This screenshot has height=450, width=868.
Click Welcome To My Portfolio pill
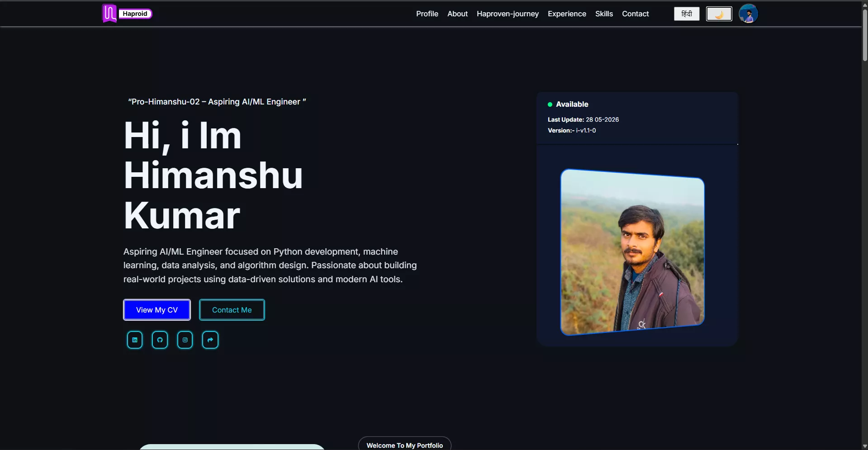point(404,443)
